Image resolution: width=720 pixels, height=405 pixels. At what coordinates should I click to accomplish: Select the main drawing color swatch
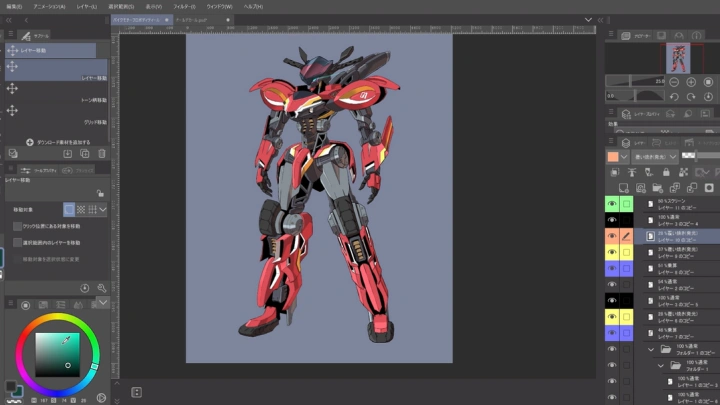coord(11,386)
